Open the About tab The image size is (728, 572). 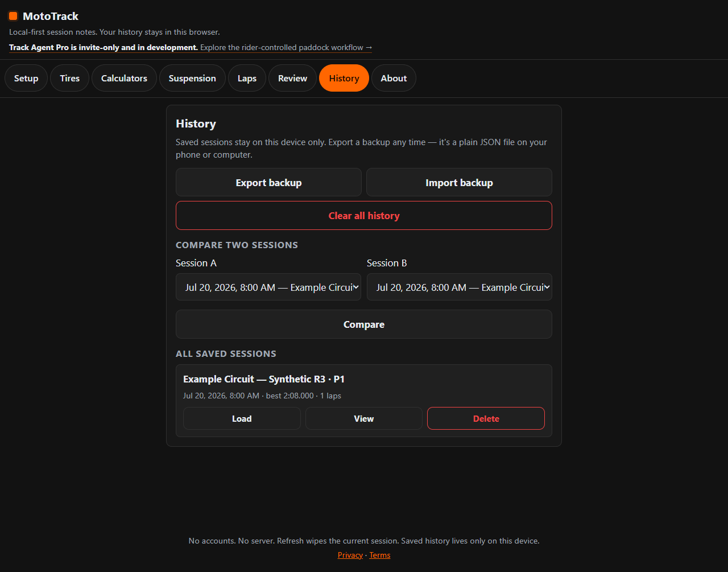click(x=394, y=78)
